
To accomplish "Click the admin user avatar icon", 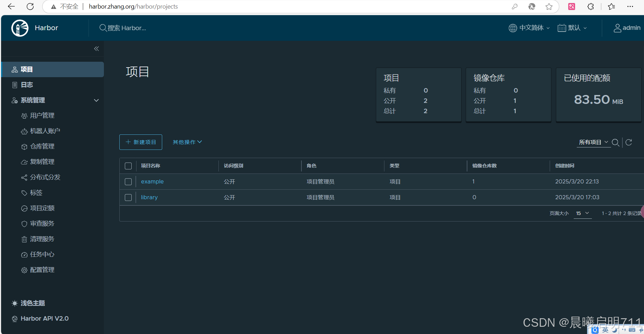I will coord(617,28).
